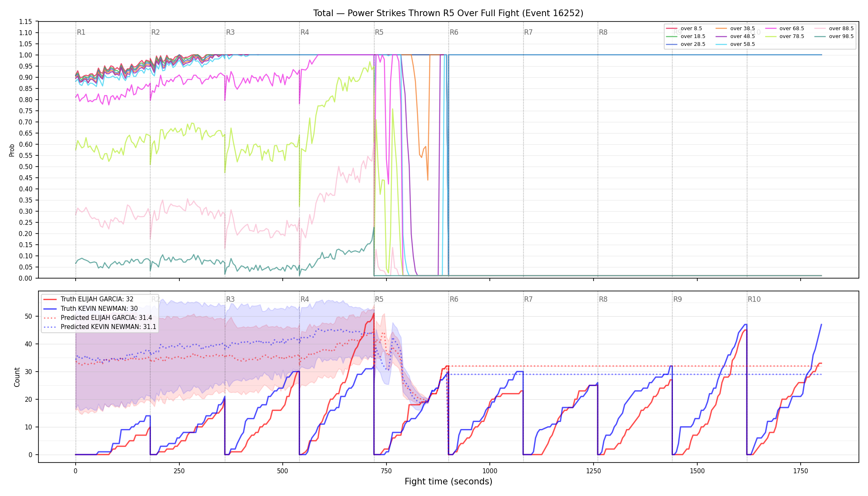Click the R8 round marker in probability plot

(603, 32)
